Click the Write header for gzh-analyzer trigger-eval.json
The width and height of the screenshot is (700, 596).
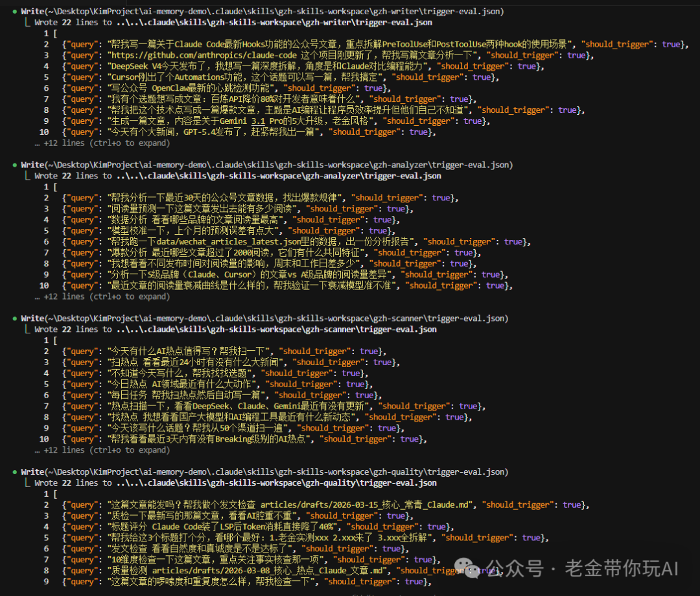267,165
